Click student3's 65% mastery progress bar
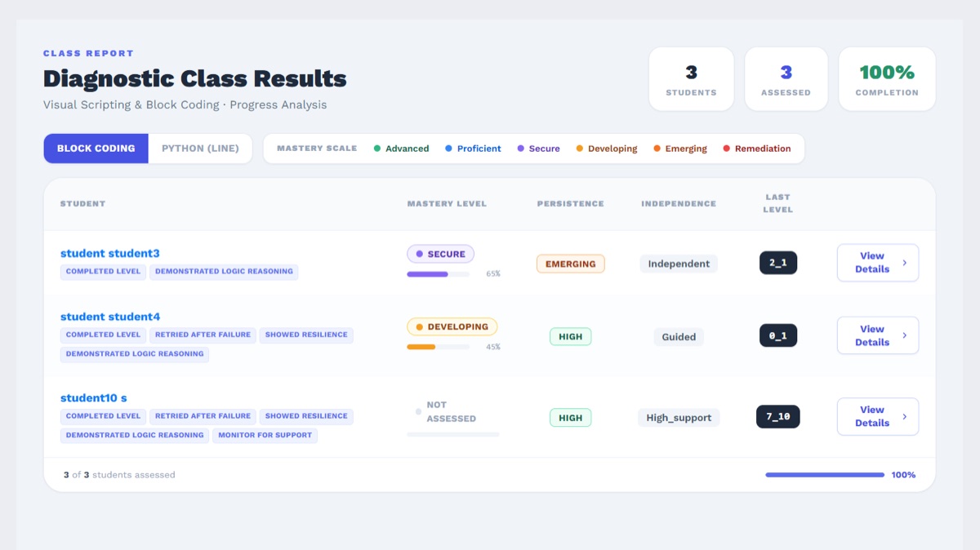Image resolution: width=980 pixels, height=550 pixels. pos(439,274)
